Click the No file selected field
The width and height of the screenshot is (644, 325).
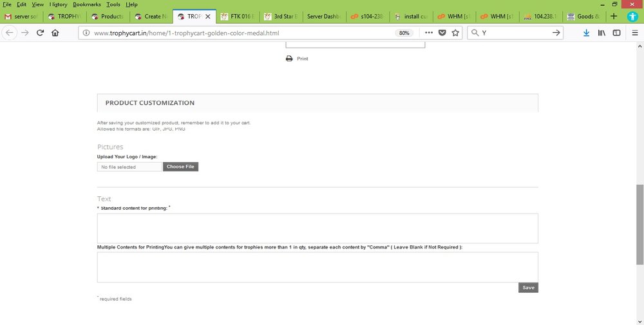(129, 167)
